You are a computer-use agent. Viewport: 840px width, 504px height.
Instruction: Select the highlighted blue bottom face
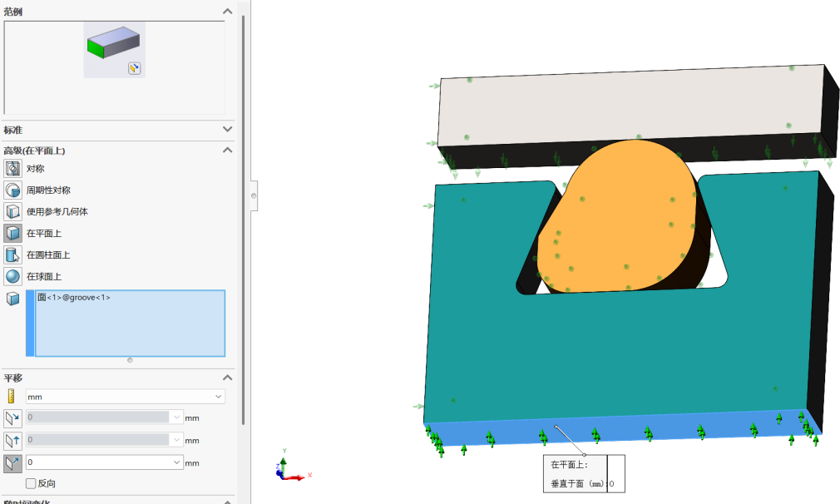tap(621, 428)
